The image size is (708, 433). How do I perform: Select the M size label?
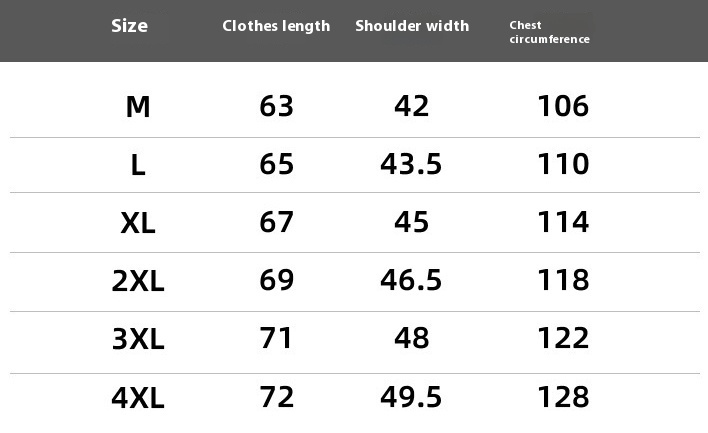tap(138, 107)
